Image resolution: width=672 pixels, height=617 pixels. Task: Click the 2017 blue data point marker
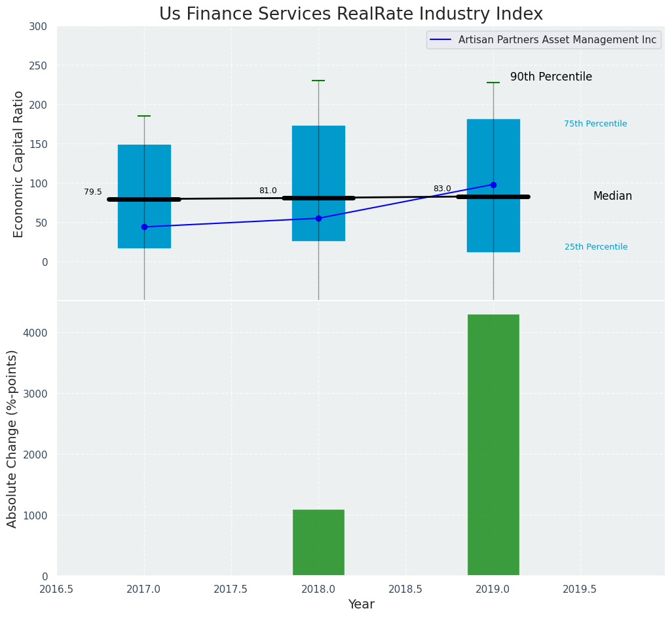click(144, 227)
